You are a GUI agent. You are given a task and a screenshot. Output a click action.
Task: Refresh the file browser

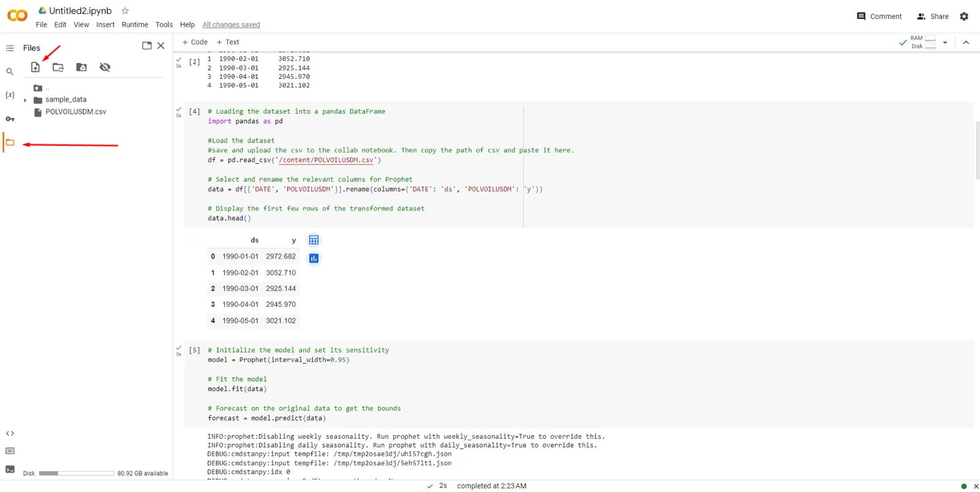point(58,67)
